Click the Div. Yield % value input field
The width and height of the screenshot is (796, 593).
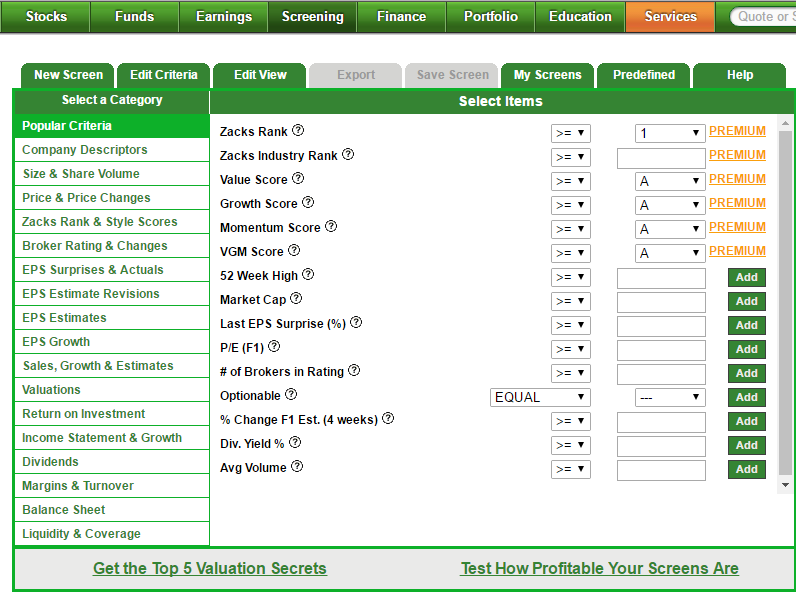[x=661, y=446]
